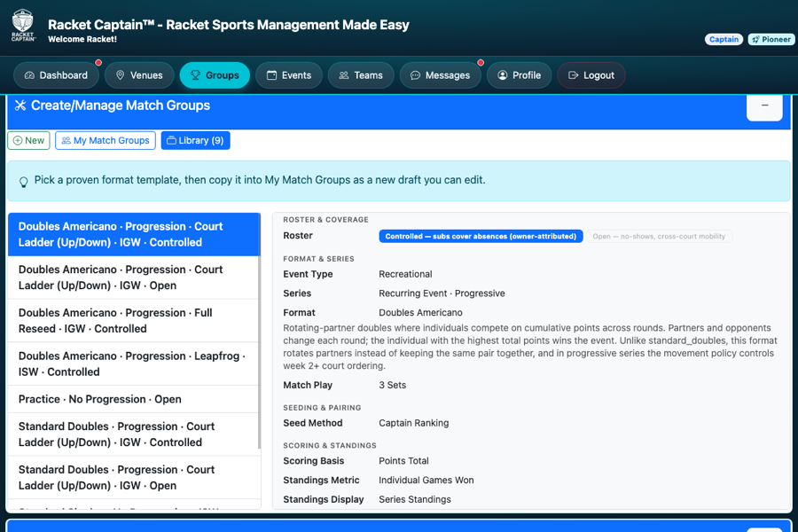Click the Venues map pin icon
The width and height of the screenshot is (798, 532).
pyautogui.click(x=120, y=75)
